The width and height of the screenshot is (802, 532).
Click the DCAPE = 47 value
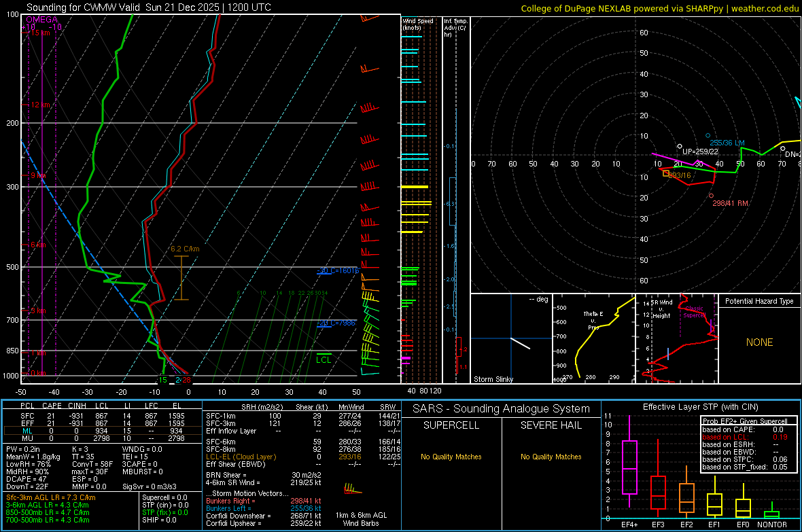pos(27,479)
